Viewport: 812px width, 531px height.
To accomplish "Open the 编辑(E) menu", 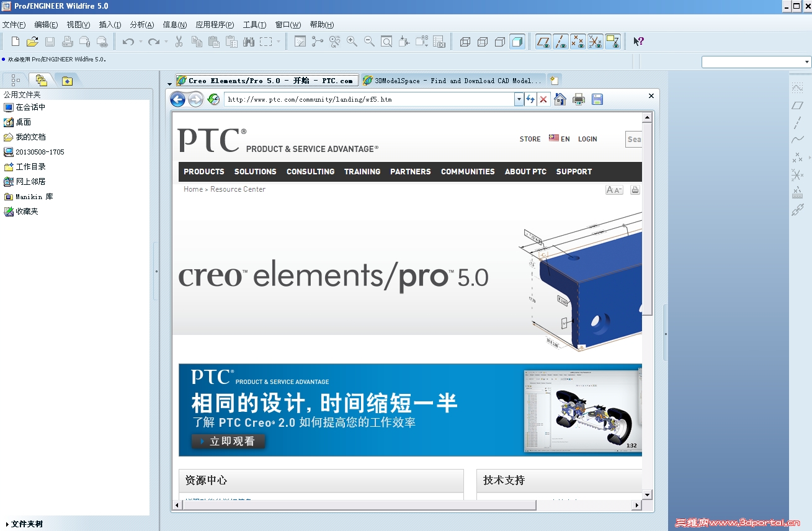I will (46, 25).
